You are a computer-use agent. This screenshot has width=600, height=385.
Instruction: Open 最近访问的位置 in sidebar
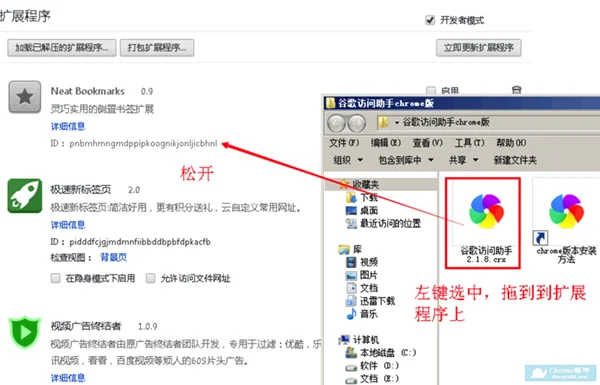click(x=383, y=223)
